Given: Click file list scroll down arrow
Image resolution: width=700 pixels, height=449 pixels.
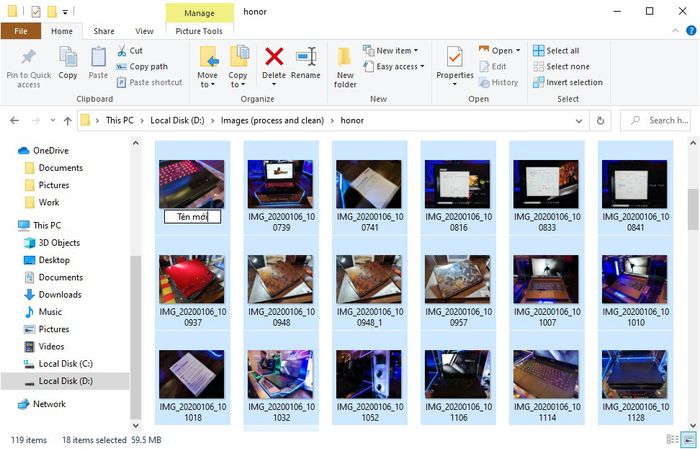Looking at the screenshot, I should [x=693, y=425].
